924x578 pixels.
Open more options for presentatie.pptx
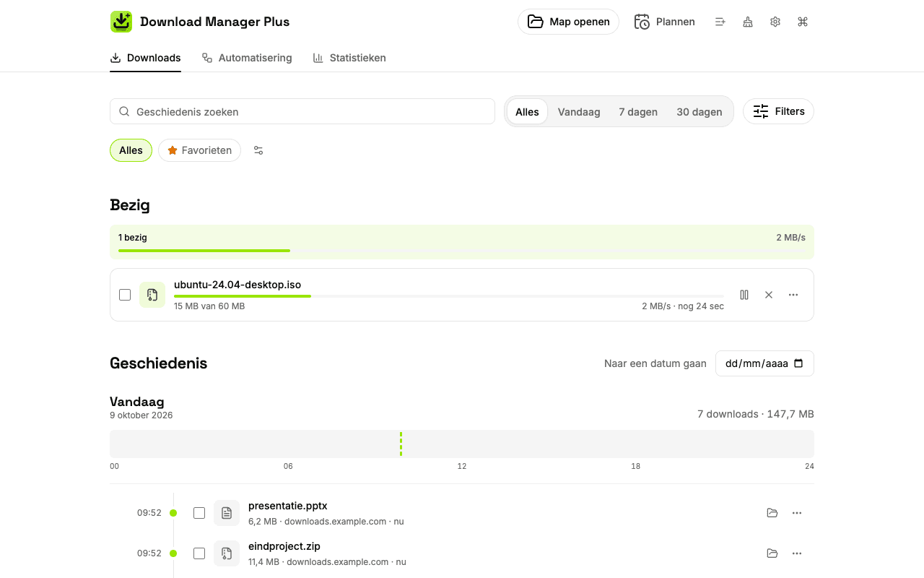[x=797, y=513]
